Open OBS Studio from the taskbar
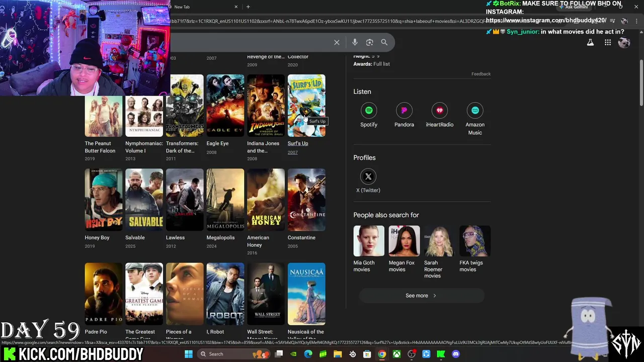Viewport: 644px width, 362px height. pyautogui.click(x=412, y=354)
